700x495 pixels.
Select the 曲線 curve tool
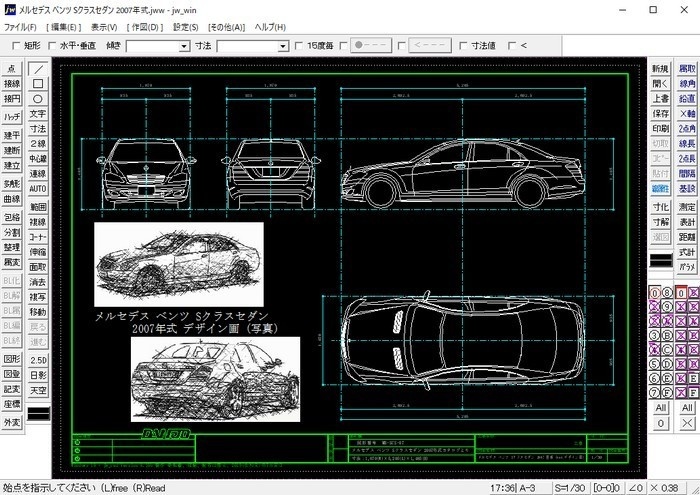12,199
